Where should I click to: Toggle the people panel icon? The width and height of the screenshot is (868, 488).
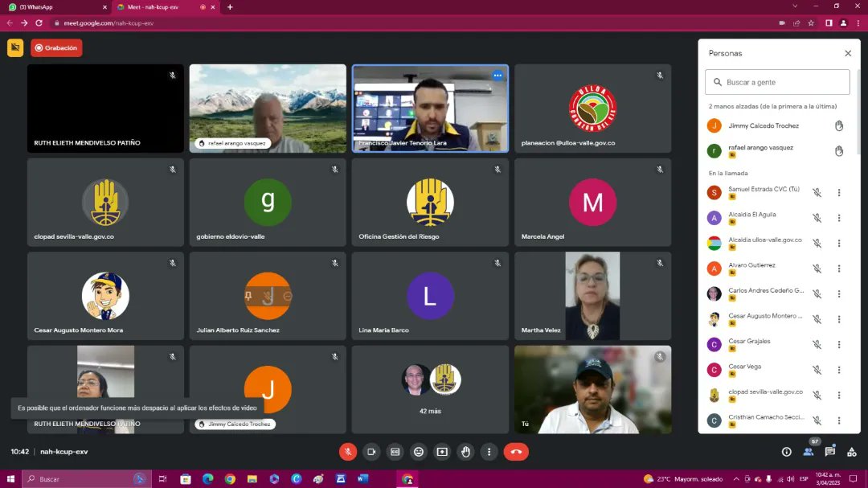point(809,452)
